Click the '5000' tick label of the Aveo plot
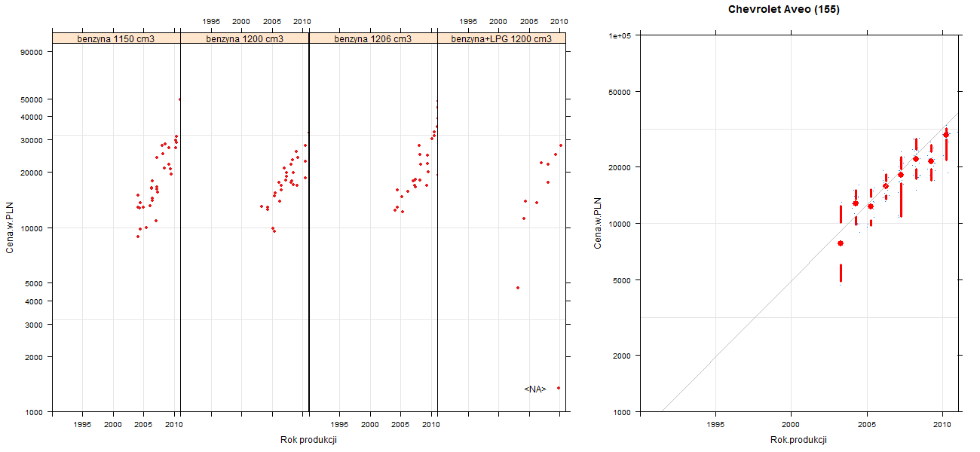 (622, 280)
